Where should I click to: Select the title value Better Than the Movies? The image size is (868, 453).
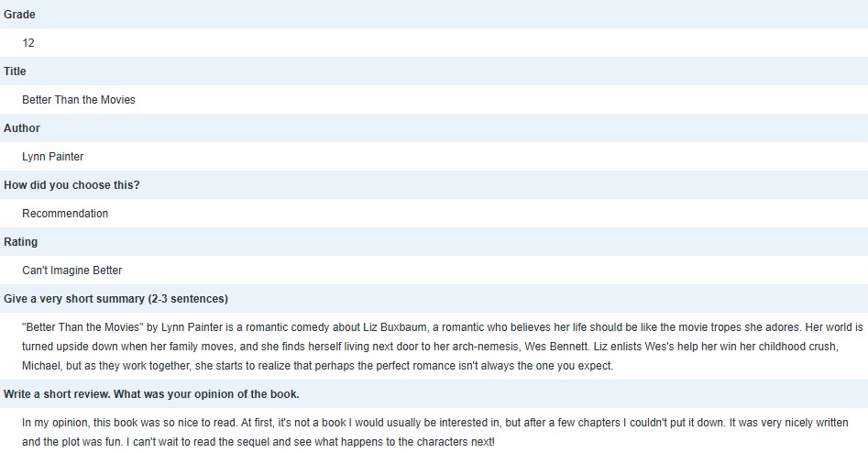(x=79, y=100)
